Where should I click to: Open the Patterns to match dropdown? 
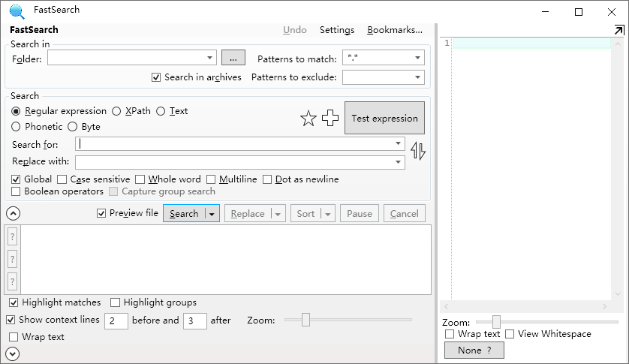coord(417,58)
